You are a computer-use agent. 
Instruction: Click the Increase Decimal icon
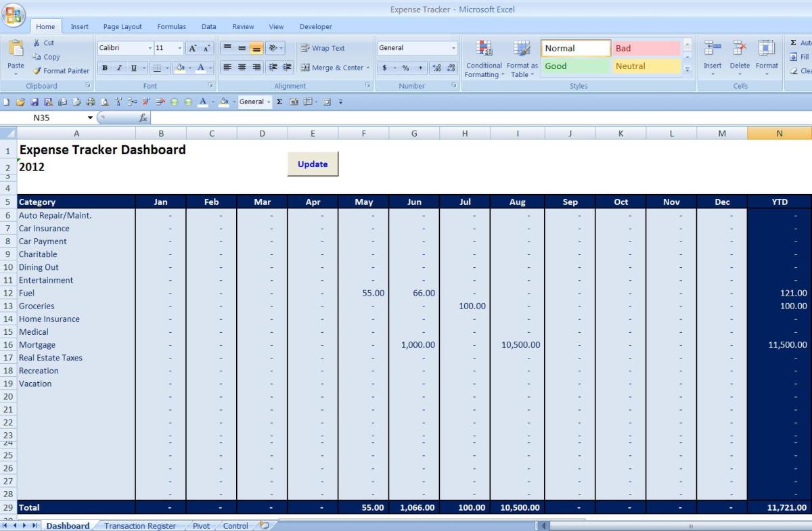pos(436,68)
